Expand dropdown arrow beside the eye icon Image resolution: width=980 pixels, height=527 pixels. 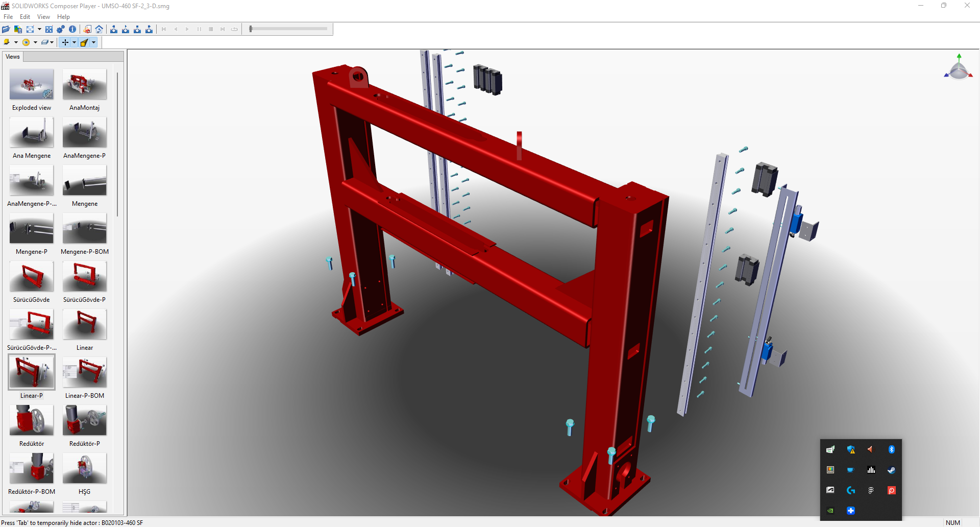[35, 42]
